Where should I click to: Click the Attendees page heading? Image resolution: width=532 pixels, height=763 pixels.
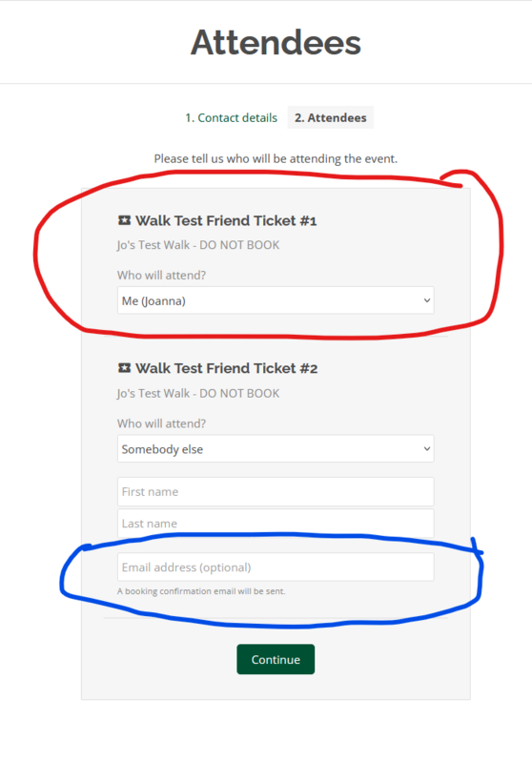pyautogui.click(x=276, y=43)
